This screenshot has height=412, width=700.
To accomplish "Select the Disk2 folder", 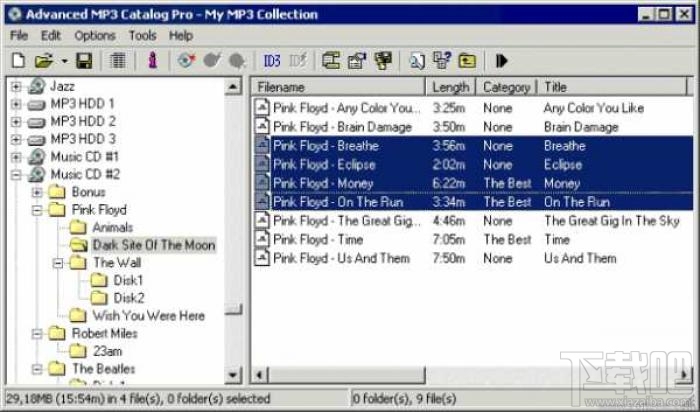I will [129, 298].
